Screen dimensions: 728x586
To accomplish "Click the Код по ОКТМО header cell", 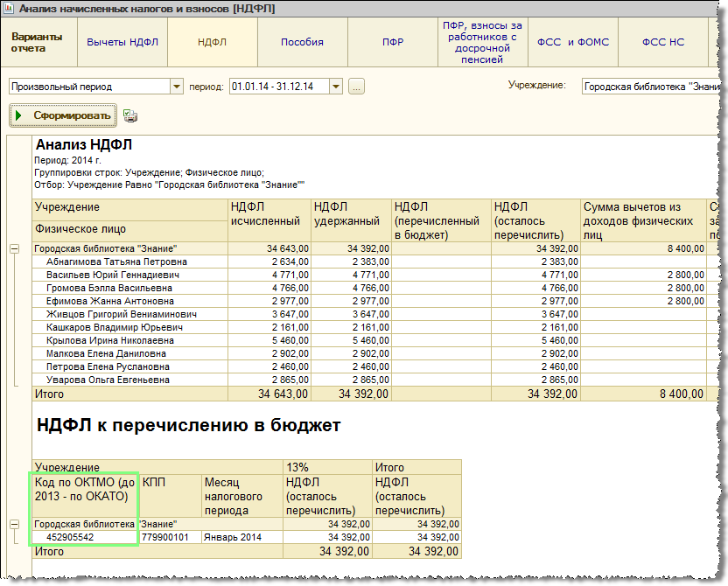I will click(86, 496).
